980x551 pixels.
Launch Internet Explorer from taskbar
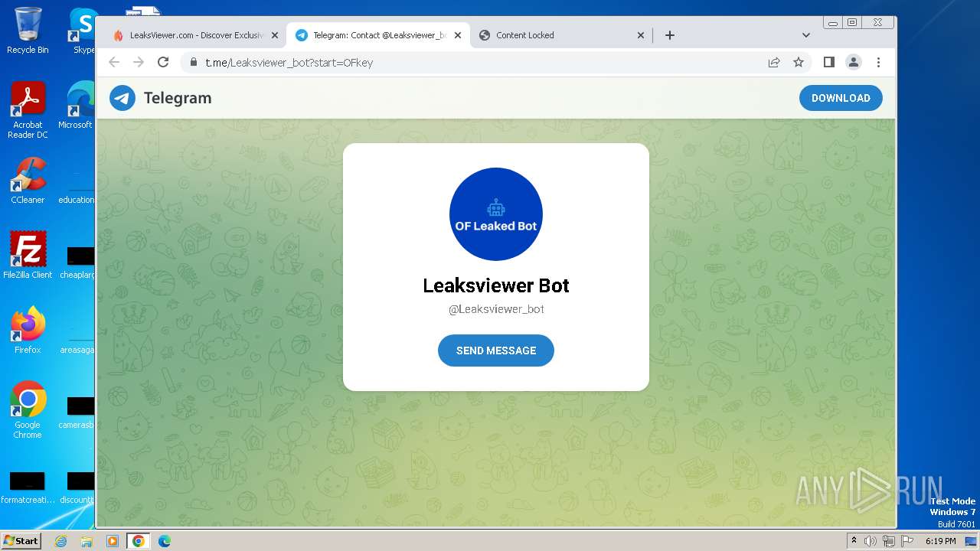61,541
